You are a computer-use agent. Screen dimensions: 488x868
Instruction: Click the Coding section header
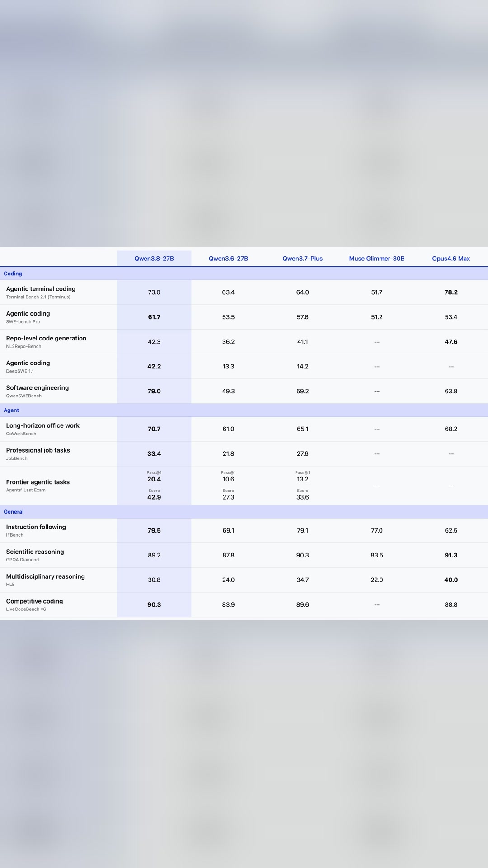pyautogui.click(x=13, y=274)
